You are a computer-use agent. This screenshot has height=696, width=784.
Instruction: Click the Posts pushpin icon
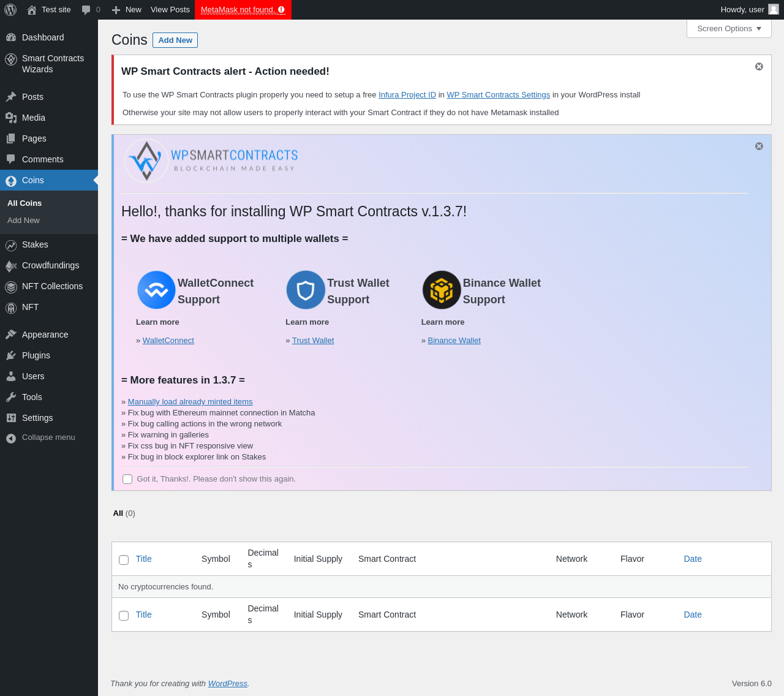(x=11, y=97)
